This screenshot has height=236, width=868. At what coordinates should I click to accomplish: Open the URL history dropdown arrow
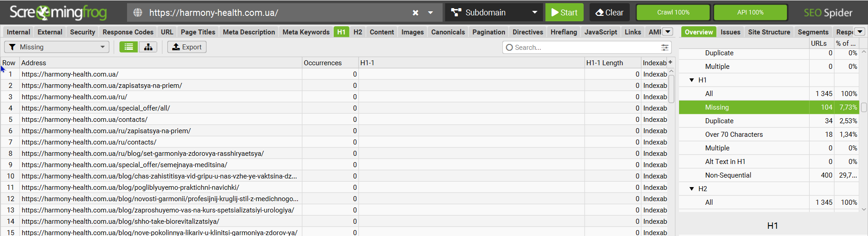tap(431, 13)
